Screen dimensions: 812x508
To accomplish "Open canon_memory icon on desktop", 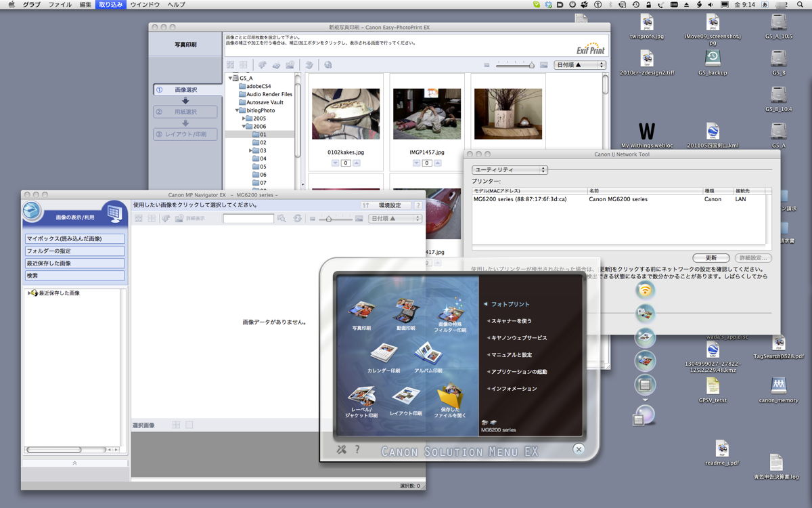I will coord(778,385).
